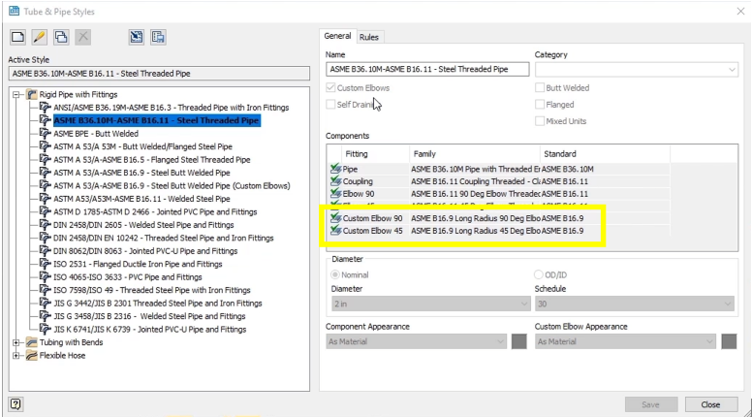Click the help question mark icon
754x417 pixels.
pyautogui.click(x=15, y=404)
